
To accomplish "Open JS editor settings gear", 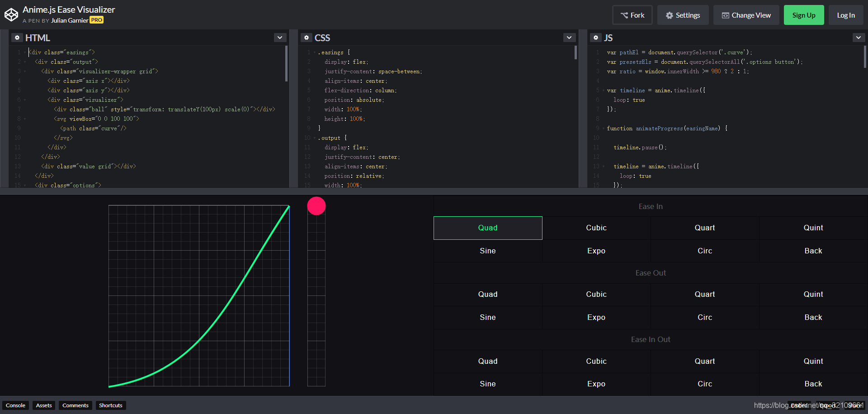I will (596, 38).
